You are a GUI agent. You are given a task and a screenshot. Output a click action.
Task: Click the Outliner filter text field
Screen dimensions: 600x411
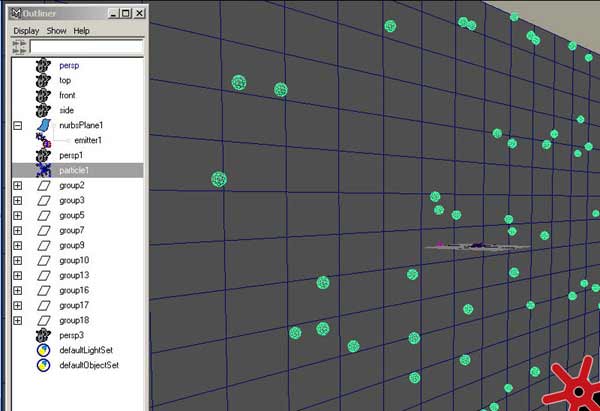click(x=87, y=47)
